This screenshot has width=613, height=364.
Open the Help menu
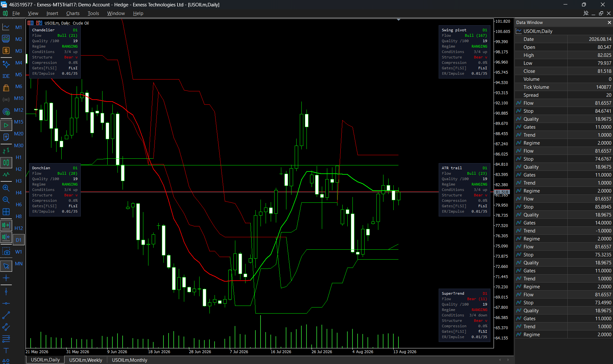138,13
